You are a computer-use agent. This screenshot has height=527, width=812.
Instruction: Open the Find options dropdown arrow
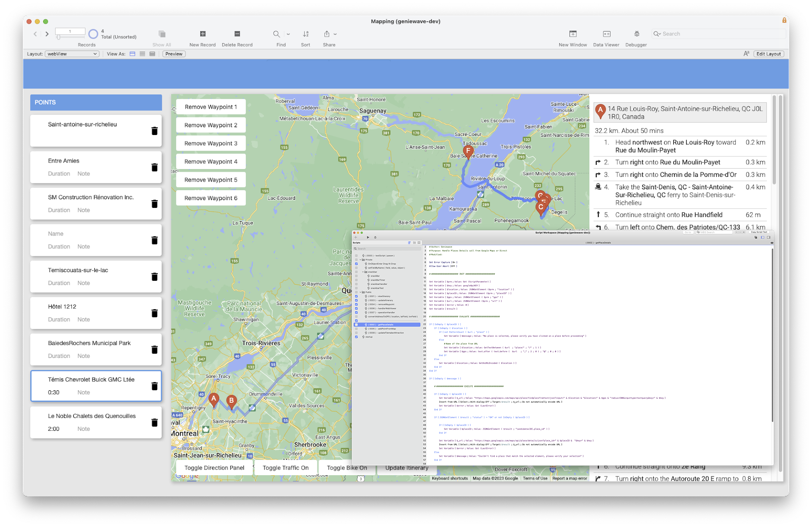tap(288, 34)
